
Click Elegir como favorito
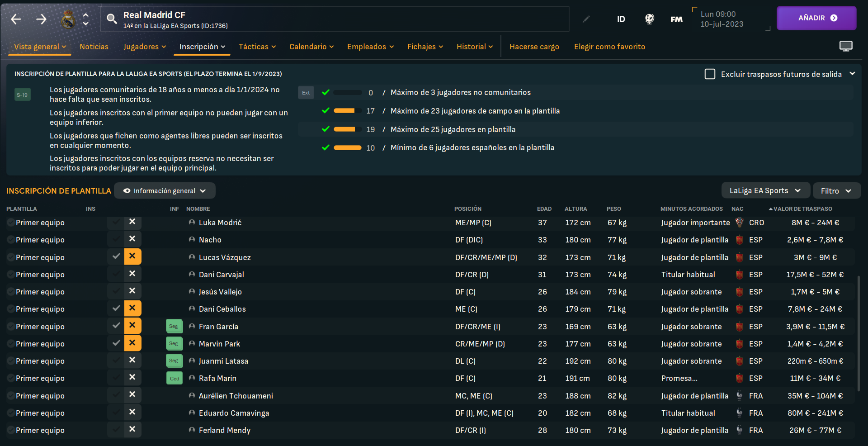pyautogui.click(x=609, y=47)
